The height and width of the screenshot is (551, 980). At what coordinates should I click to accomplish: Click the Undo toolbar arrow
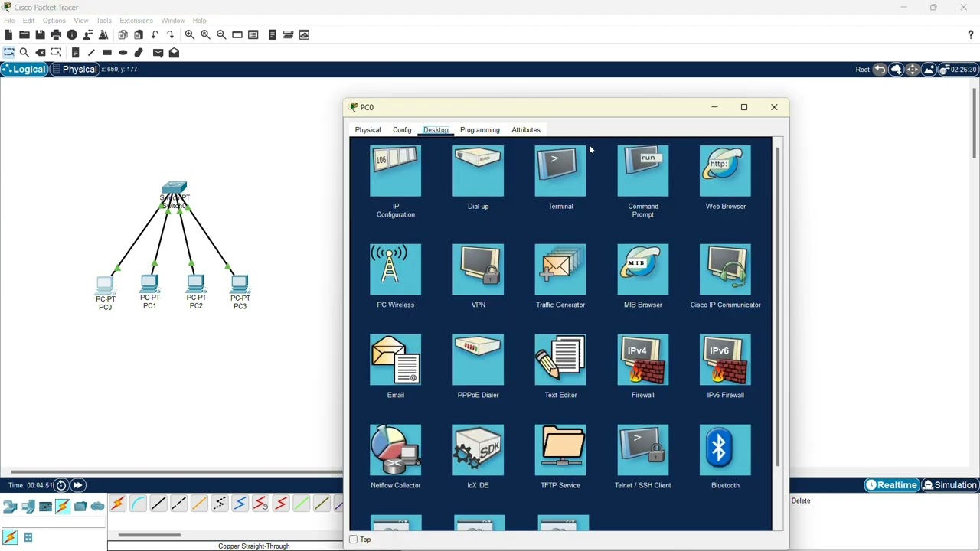[155, 34]
